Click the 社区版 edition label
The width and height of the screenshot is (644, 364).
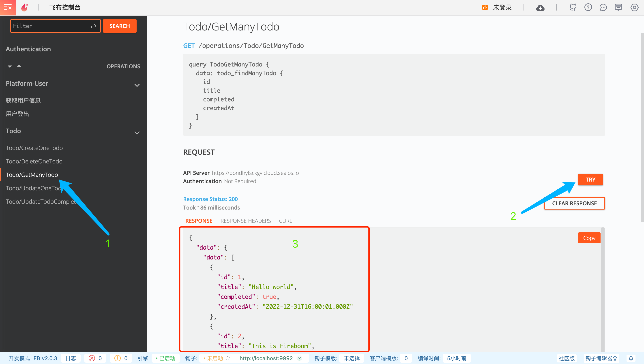point(567,358)
